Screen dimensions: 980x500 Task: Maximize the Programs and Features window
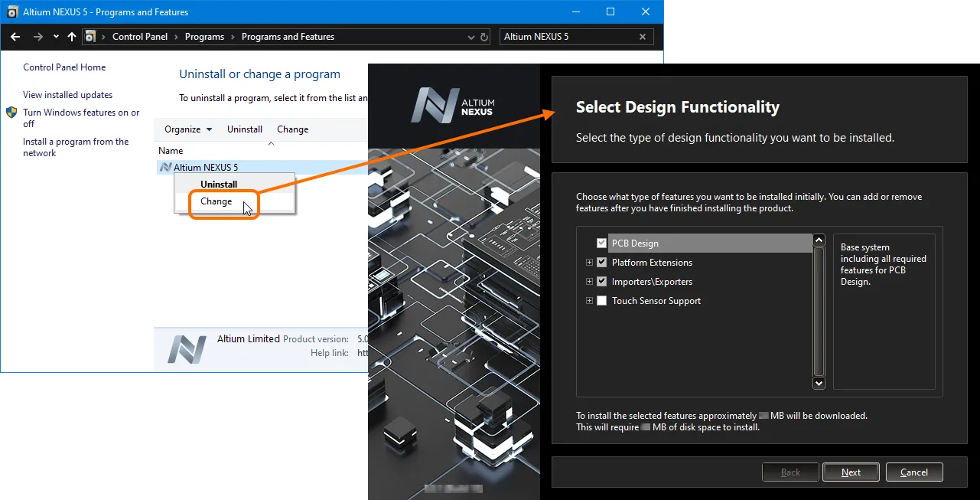pyautogui.click(x=610, y=12)
